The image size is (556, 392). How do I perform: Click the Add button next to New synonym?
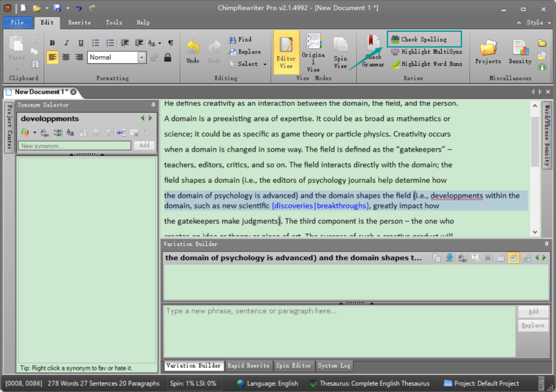(x=144, y=145)
